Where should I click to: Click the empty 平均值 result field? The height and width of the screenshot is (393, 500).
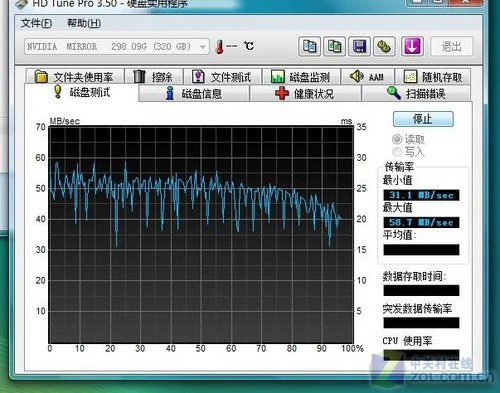421,250
